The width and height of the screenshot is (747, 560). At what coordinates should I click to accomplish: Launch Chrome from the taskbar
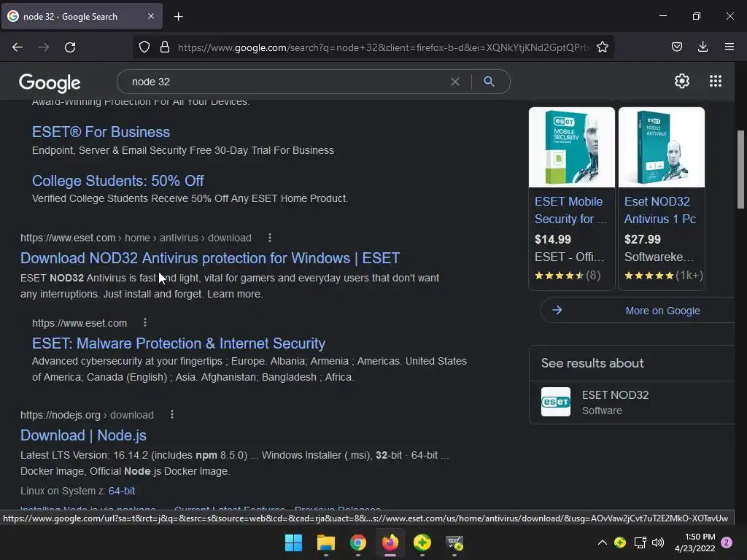[357, 542]
